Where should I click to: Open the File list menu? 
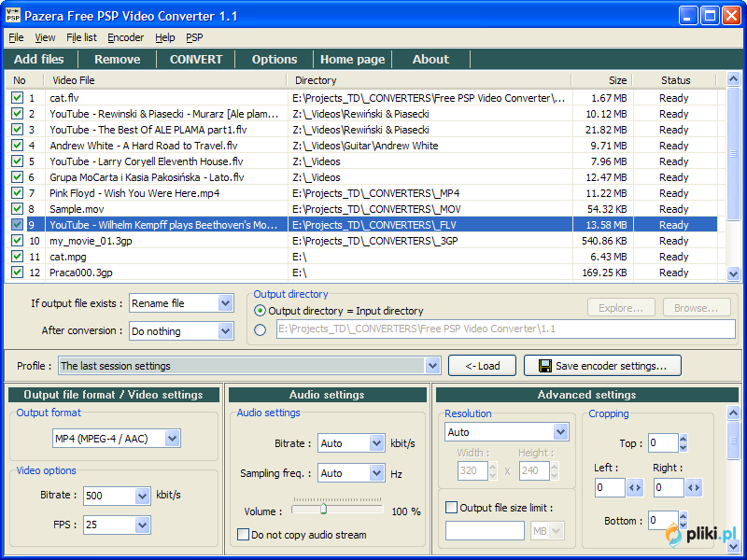[x=81, y=37]
